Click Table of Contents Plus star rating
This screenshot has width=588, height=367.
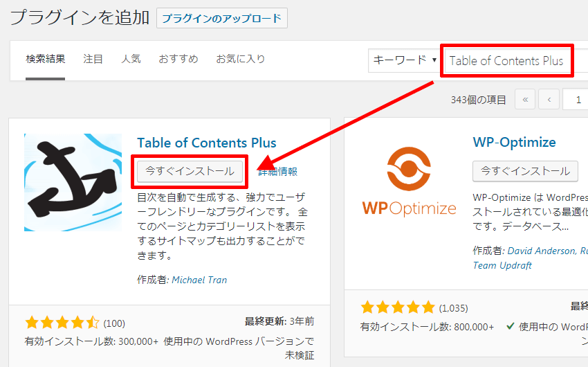click(x=62, y=323)
